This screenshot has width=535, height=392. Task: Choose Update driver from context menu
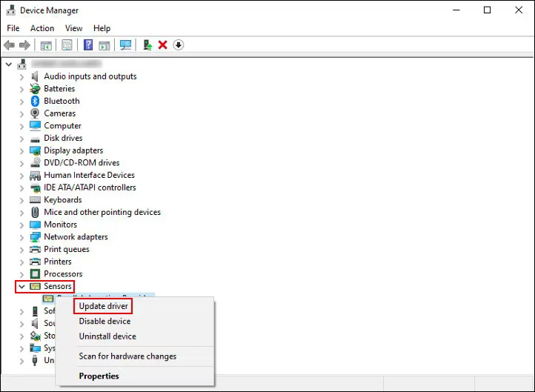click(104, 306)
